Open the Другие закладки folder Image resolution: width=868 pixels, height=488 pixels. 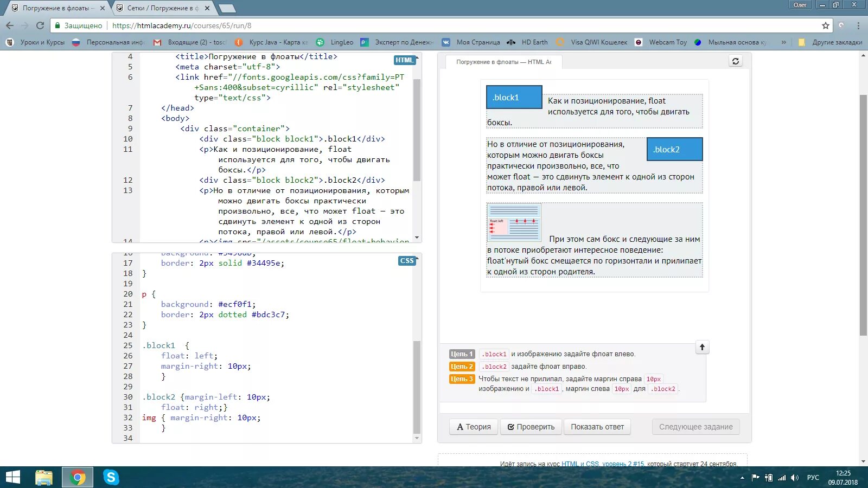click(x=830, y=42)
